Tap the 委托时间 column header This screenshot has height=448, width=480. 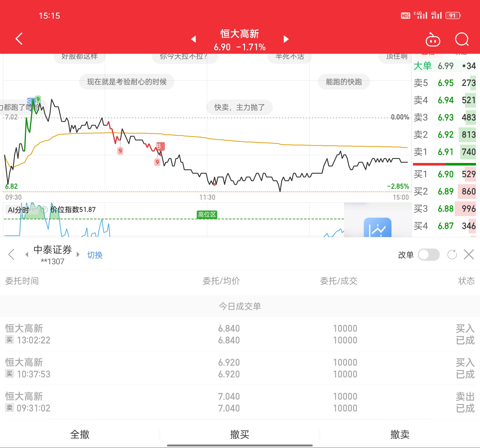[x=22, y=281]
